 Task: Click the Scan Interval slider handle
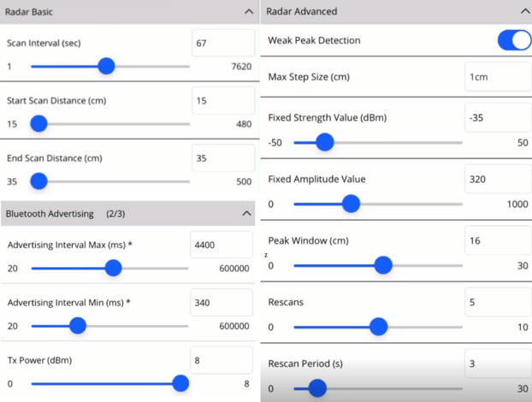point(106,66)
